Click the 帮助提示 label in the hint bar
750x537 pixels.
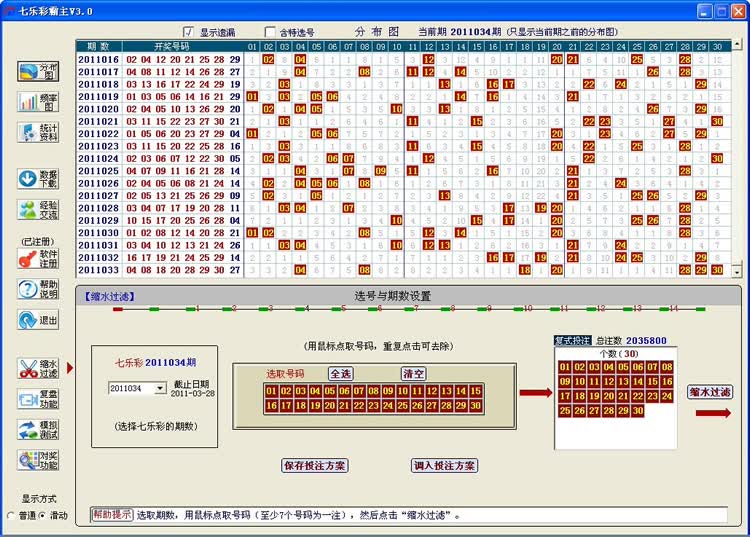point(112,515)
